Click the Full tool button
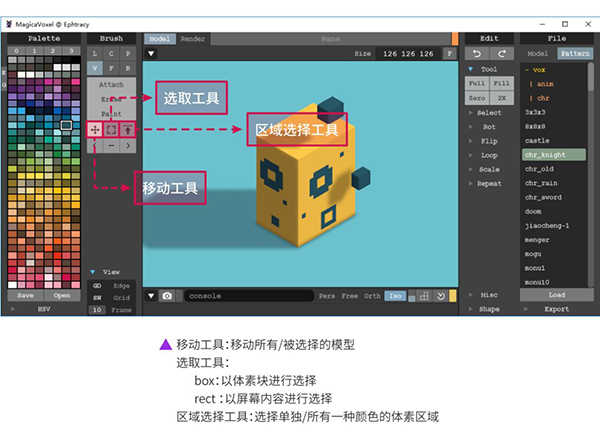 click(477, 83)
